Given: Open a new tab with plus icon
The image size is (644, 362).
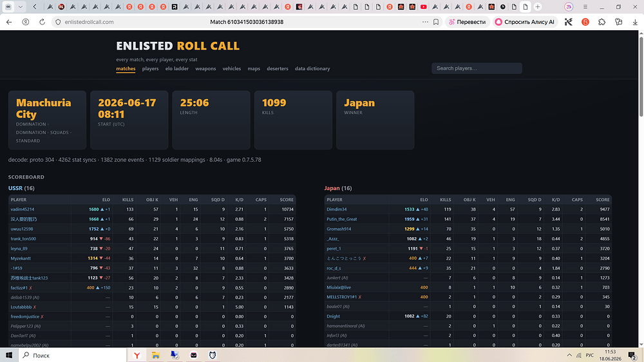Looking at the screenshot, I should [538, 6].
